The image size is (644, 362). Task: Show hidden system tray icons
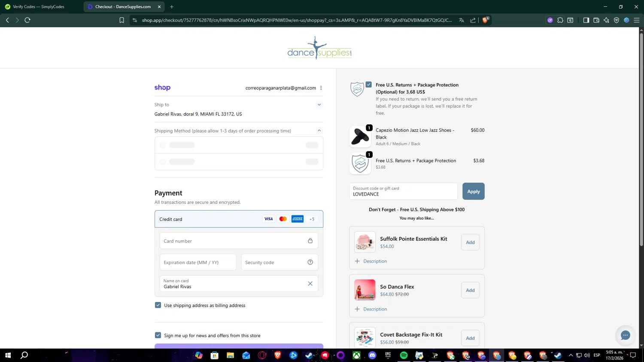[x=571, y=355]
